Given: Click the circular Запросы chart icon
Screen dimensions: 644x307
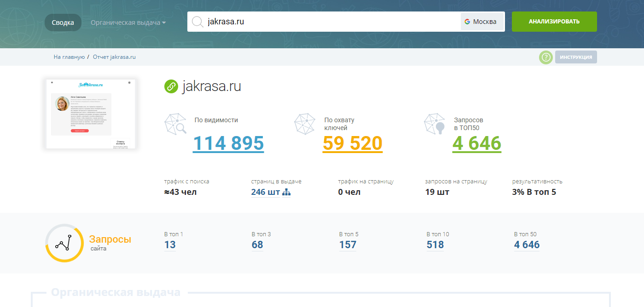Looking at the screenshot, I should (64, 243).
